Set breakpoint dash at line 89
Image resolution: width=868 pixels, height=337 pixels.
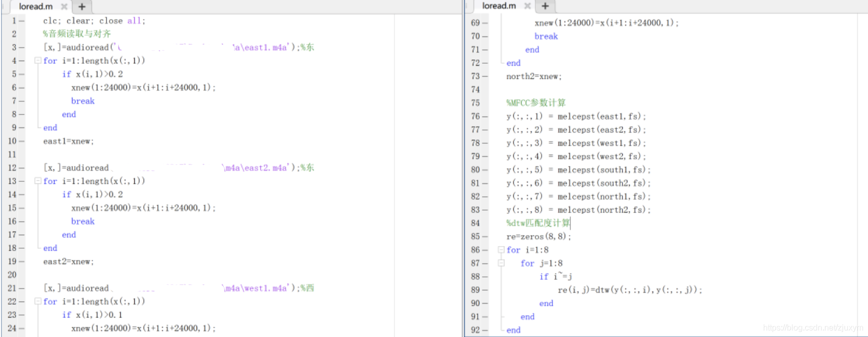click(x=485, y=290)
